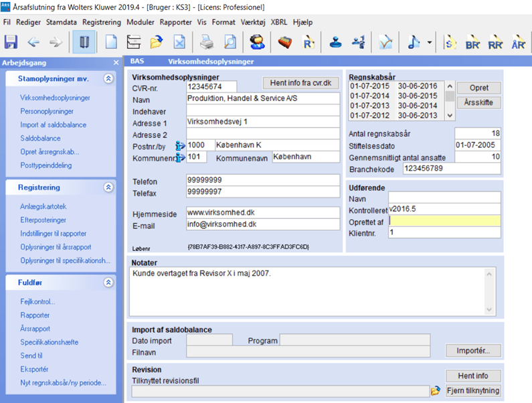Click the open folder toolbar icon
The height and width of the screenshot is (403, 532).
coord(157,42)
